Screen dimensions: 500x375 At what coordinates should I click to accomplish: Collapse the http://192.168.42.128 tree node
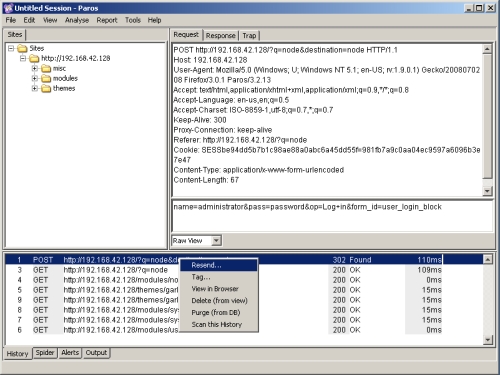tap(23, 59)
